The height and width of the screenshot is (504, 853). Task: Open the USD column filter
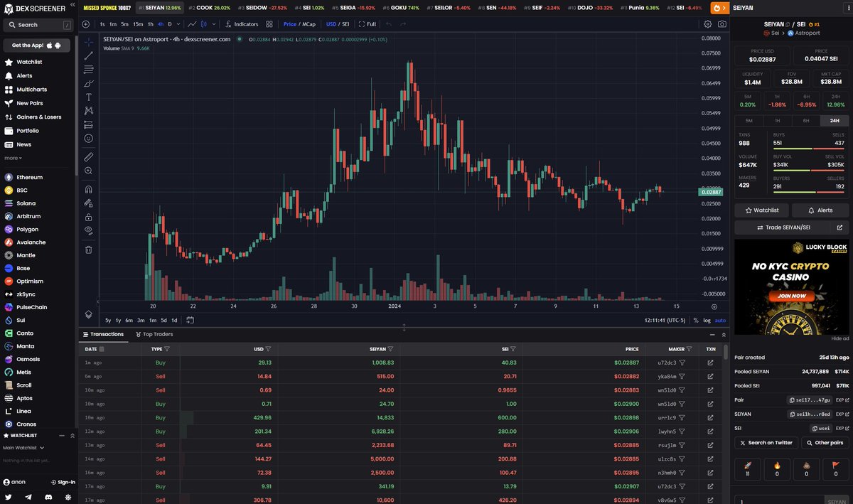point(268,349)
